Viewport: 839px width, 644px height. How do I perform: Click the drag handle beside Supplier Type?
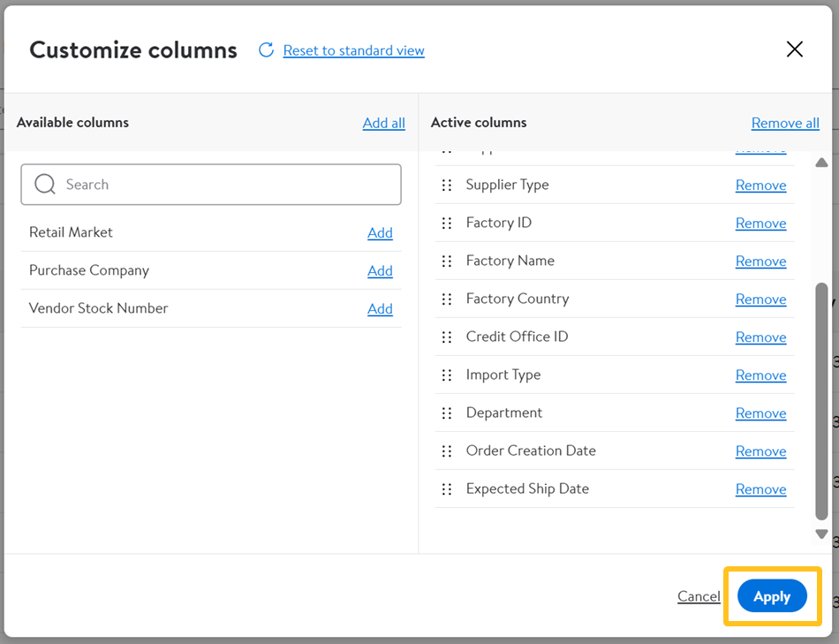point(447,186)
